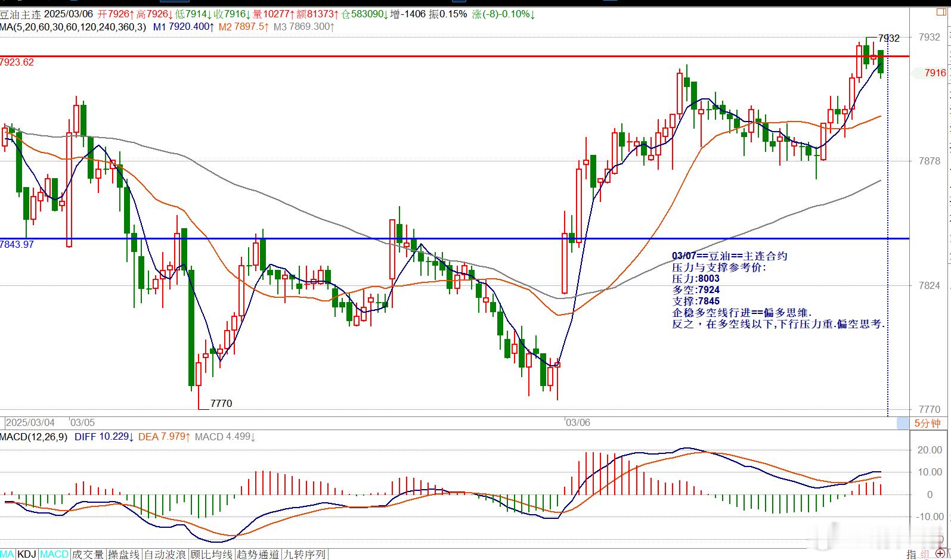
Task: Open the 操盘线 indicator tab
Action: point(124,555)
